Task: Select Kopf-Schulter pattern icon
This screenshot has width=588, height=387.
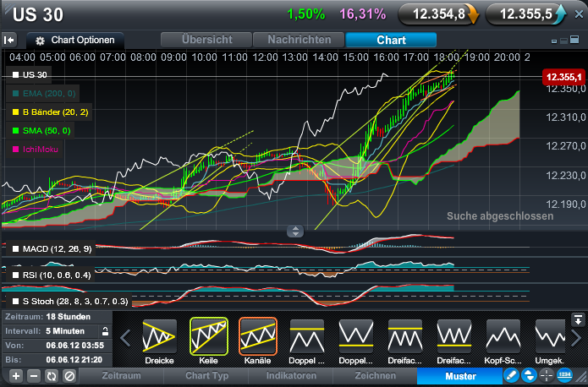Action: point(503,336)
